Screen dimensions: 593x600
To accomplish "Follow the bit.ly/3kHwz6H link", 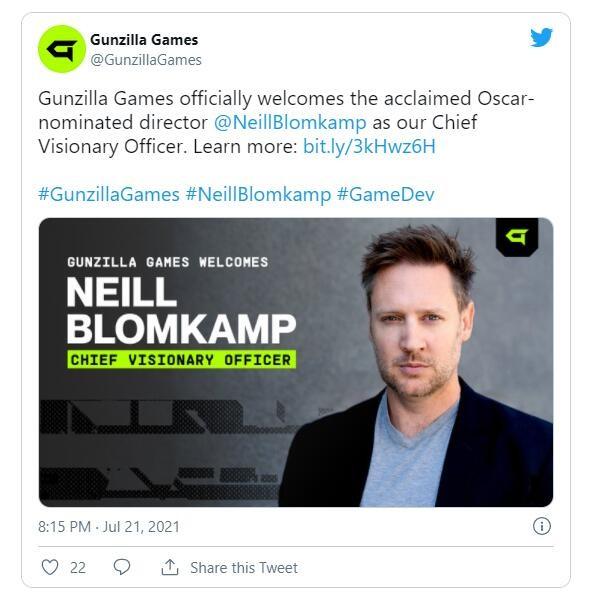I will tap(369, 146).
